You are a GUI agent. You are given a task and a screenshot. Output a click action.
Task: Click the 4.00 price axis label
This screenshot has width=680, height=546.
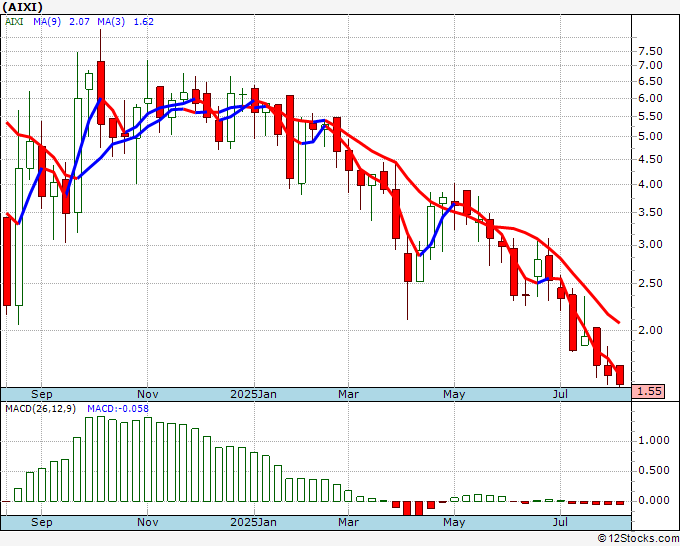[x=651, y=184]
